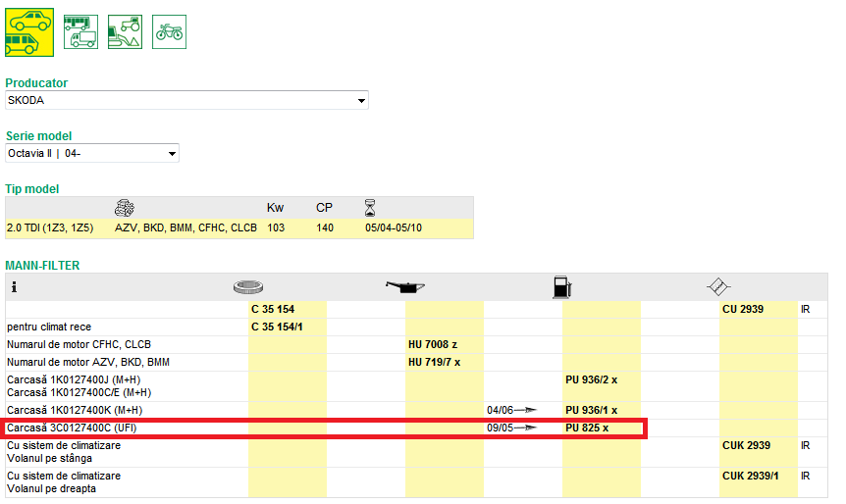This screenshot has width=846, height=504.
Task: Select the 2.0 TDI (1Z3, 1Z5) model row
Action: pyautogui.click(x=239, y=228)
